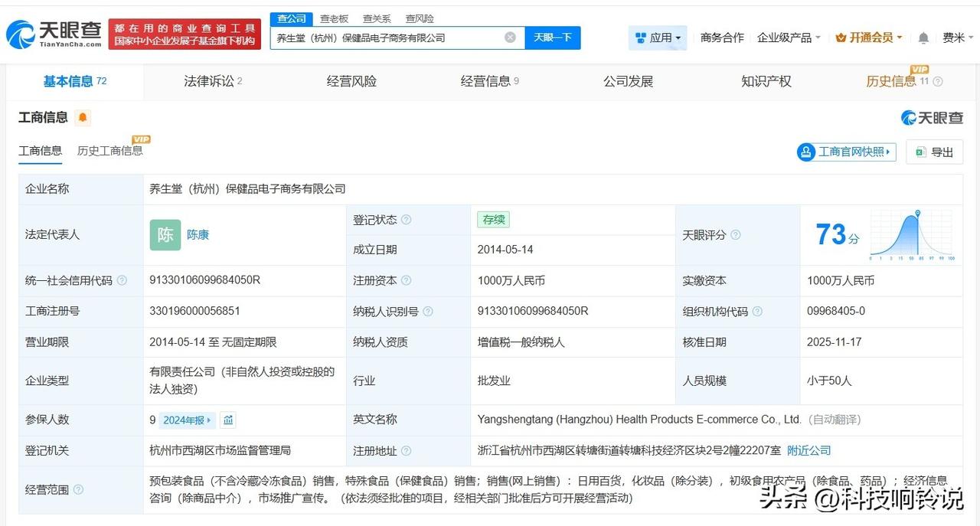Click help icon beside 历史信息 tab
Image resolution: width=980 pixels, height=526 pixels.
938,81
